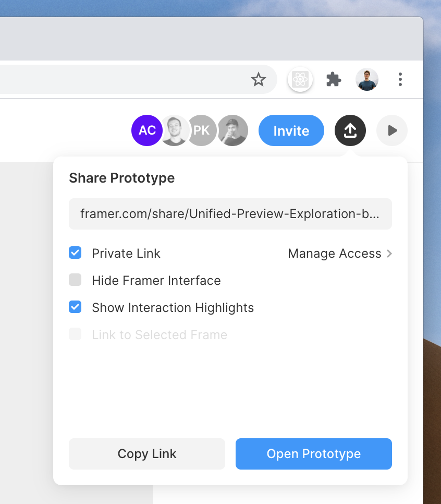Open the Manage Access link
The width and height of the screenshot is (441, 504).
[x=334, y=254]
